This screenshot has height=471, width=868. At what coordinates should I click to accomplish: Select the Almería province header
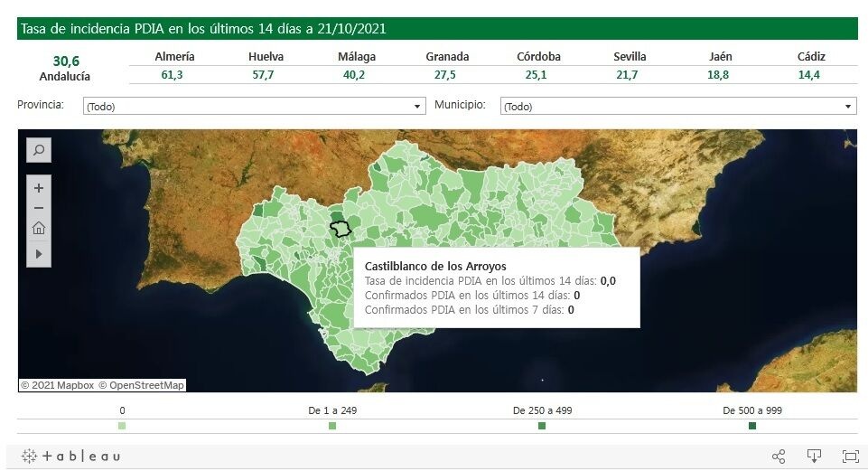click(x=174, y=56)
